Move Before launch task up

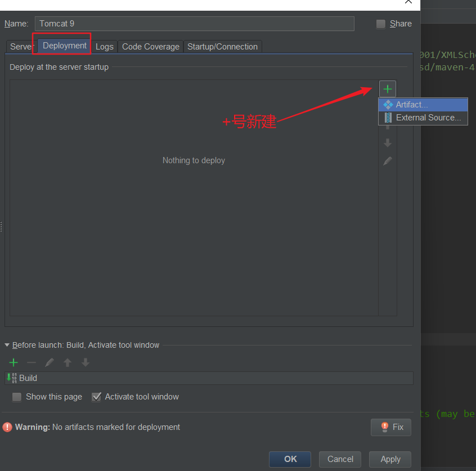point(68,362)
